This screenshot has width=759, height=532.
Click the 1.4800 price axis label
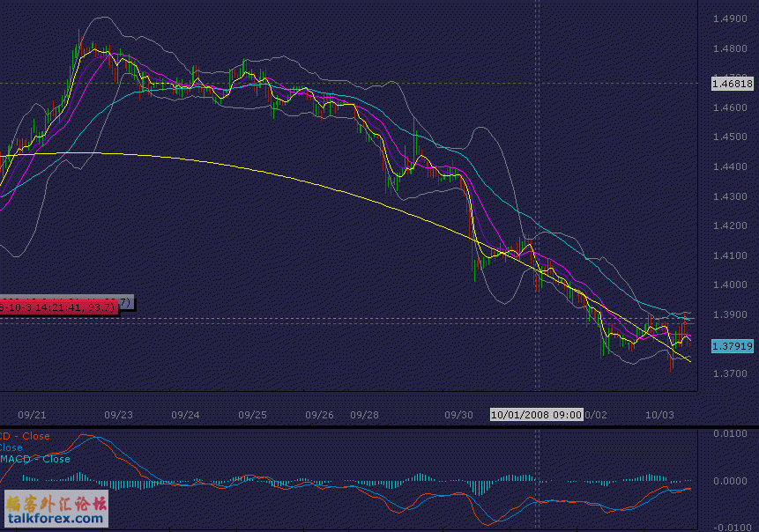[x=730, y=48]
